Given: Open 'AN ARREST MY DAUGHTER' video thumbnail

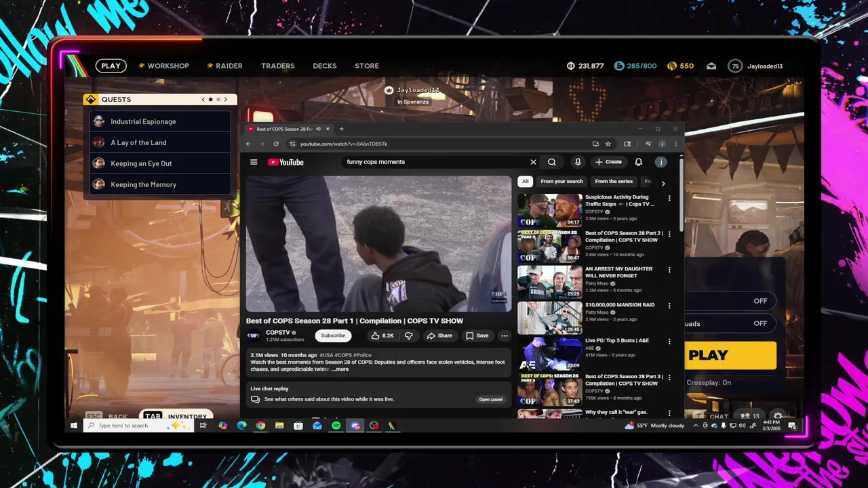Looking at the screenshot, I should click(549, 281).
